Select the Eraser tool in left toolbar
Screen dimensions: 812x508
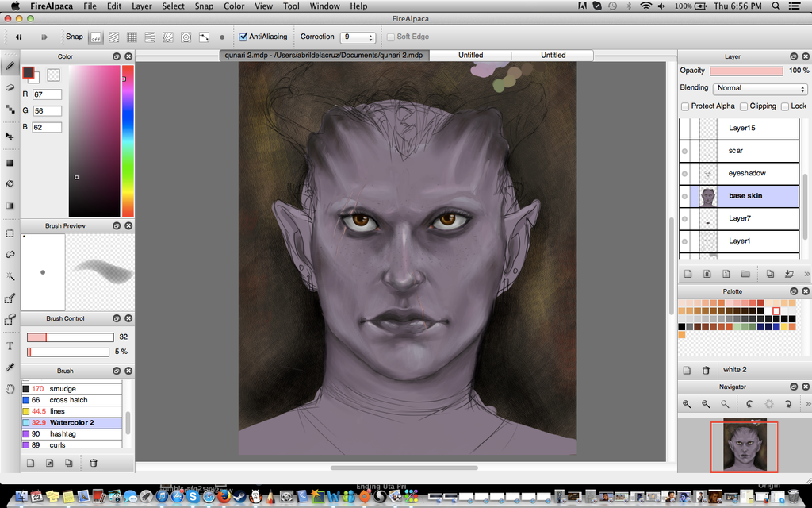click(10, 87)
